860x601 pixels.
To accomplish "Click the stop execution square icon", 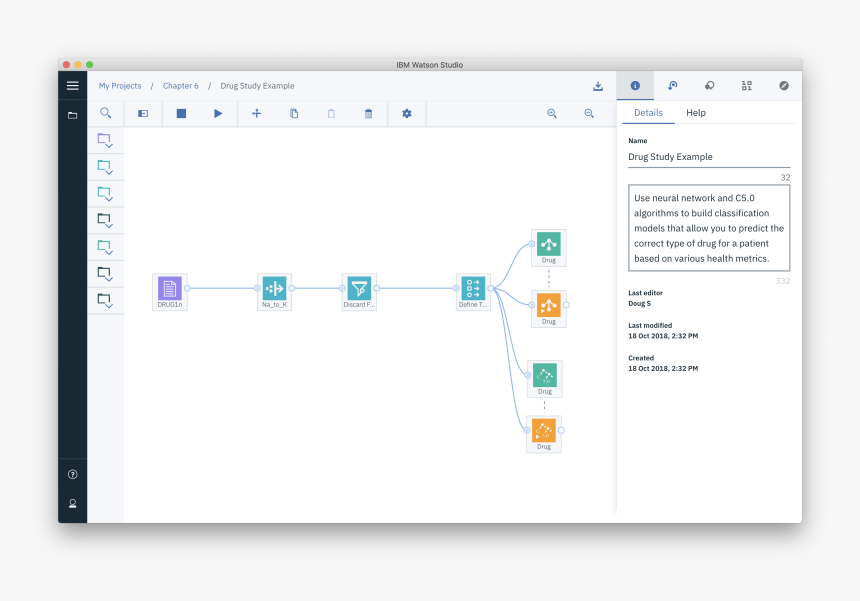I will coord(180,113).
